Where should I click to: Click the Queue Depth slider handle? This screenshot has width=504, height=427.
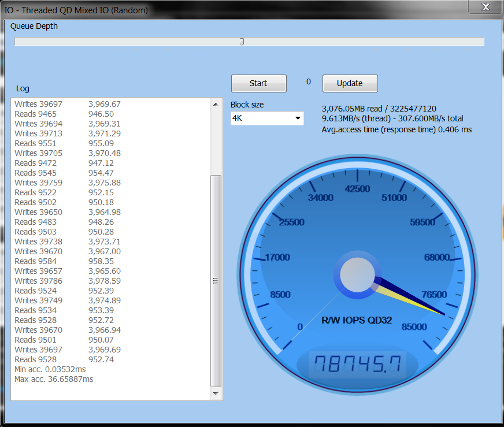(242, 42)
